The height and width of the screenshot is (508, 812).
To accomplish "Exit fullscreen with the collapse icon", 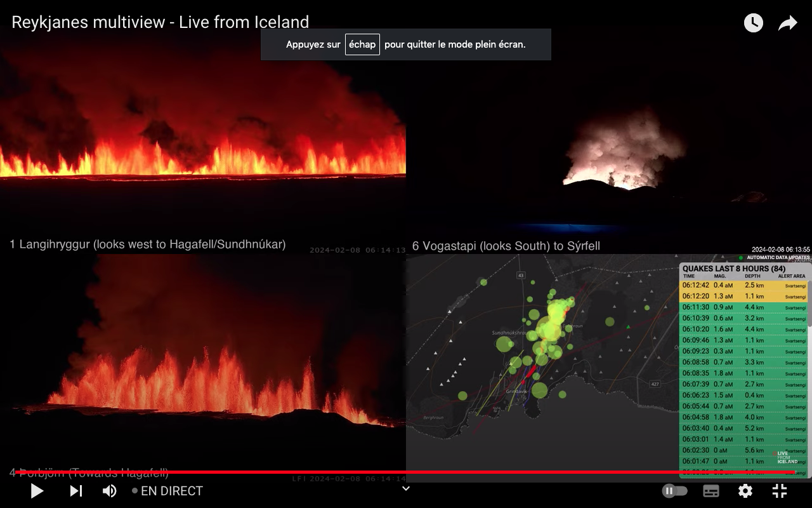I will tap(780, 491).
